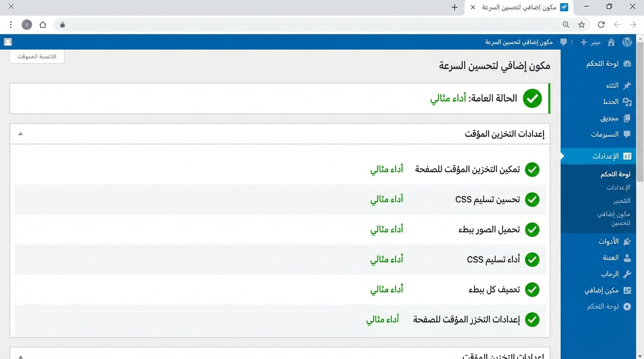Open الأدوات via the tools icon
The height and width of the screenshot is (359, 644).
(627, 241)
